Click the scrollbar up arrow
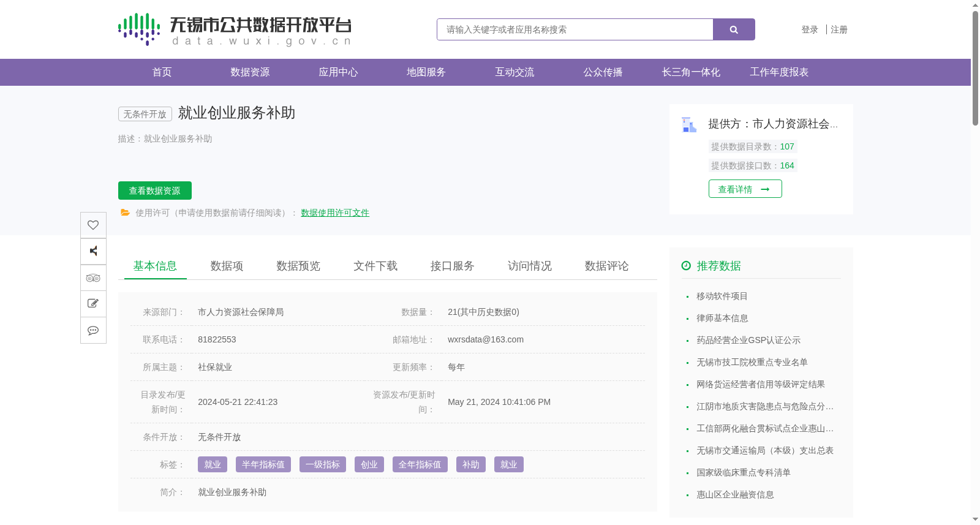Viewport: 980px width, 525px height. [x=975, y=5]
